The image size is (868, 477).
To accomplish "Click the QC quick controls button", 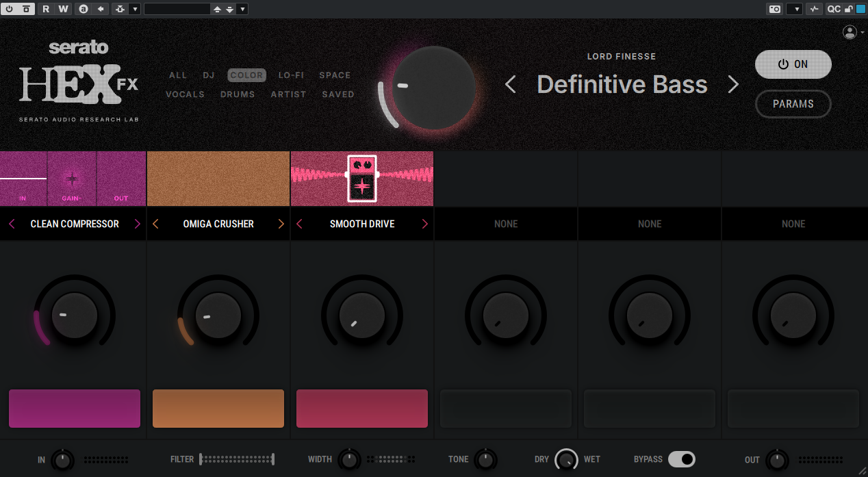I will (833, 9).
